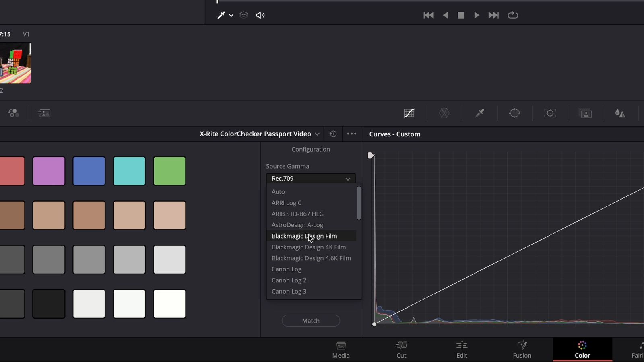
Task: Click the Source Gamma list scrollbar
Action: [359, 203]
